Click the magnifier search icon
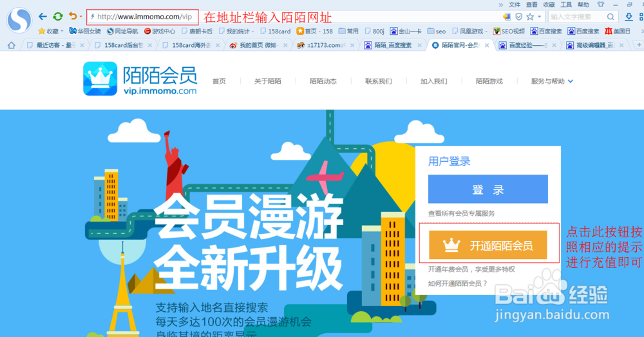 point(611,17)
